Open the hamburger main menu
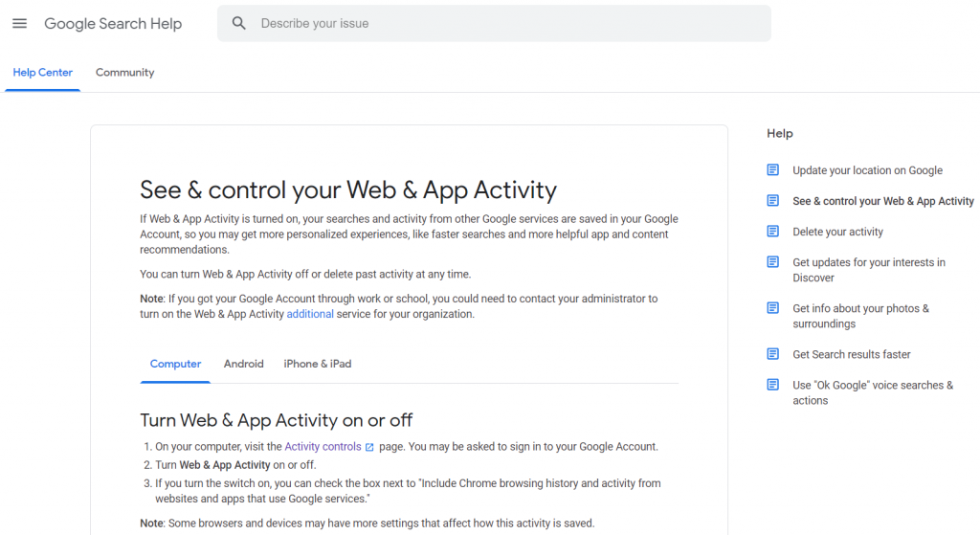The width and height of the screenshot is (980, 535). pyautogui.click(x=19, y=24)
